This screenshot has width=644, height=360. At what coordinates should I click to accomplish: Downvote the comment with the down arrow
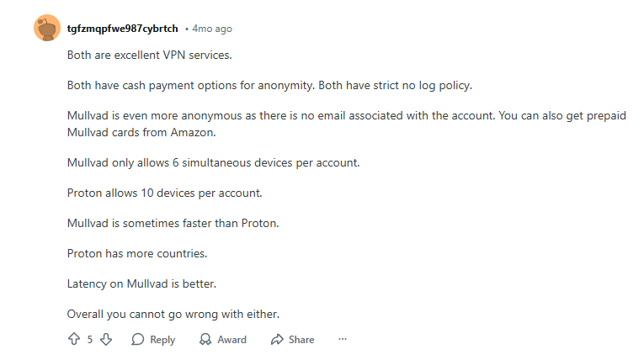point(106,340)
